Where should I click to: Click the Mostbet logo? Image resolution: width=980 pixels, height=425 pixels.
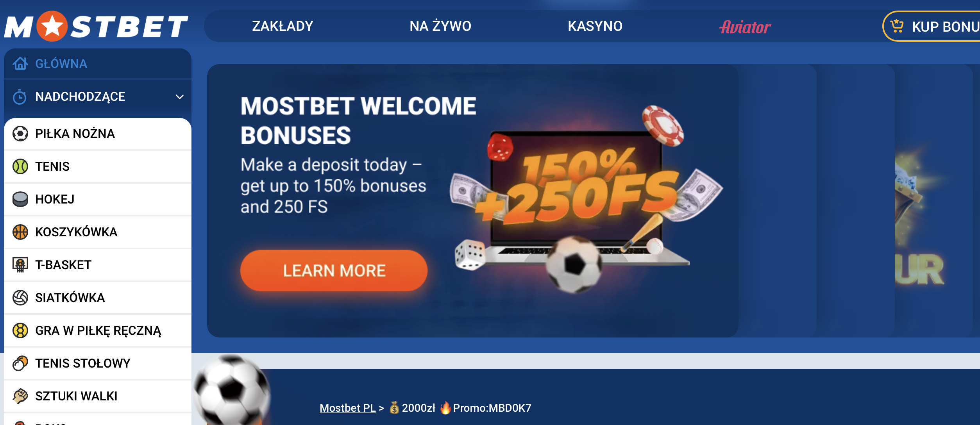pyautogui.click(x=96, y=26)
